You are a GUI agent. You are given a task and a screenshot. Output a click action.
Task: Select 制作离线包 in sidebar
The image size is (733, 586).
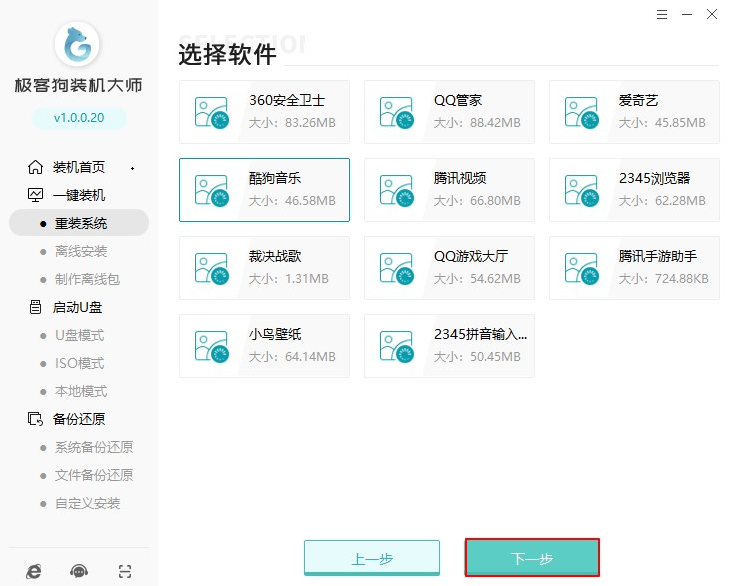tap(87, 279)
